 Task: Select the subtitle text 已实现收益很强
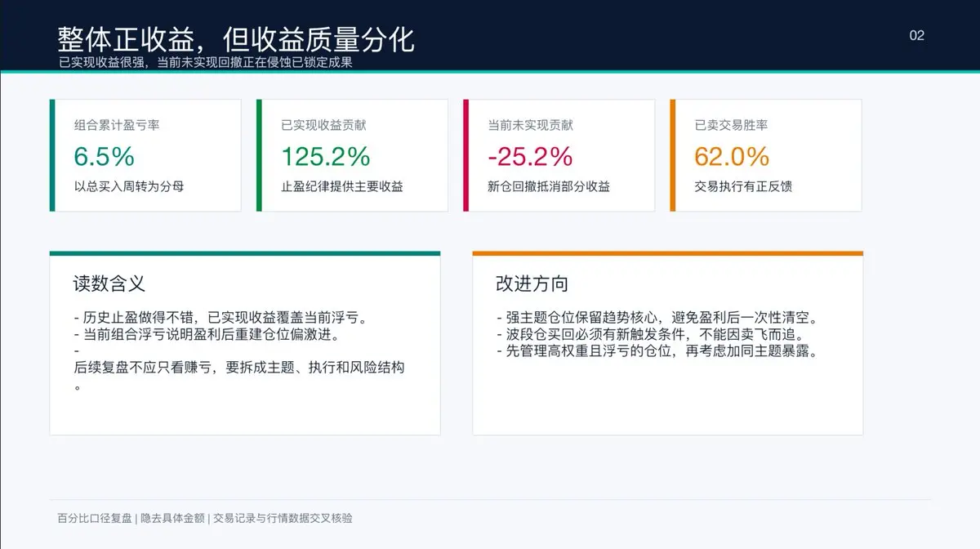pyautogui.click(x=103, y=62)
